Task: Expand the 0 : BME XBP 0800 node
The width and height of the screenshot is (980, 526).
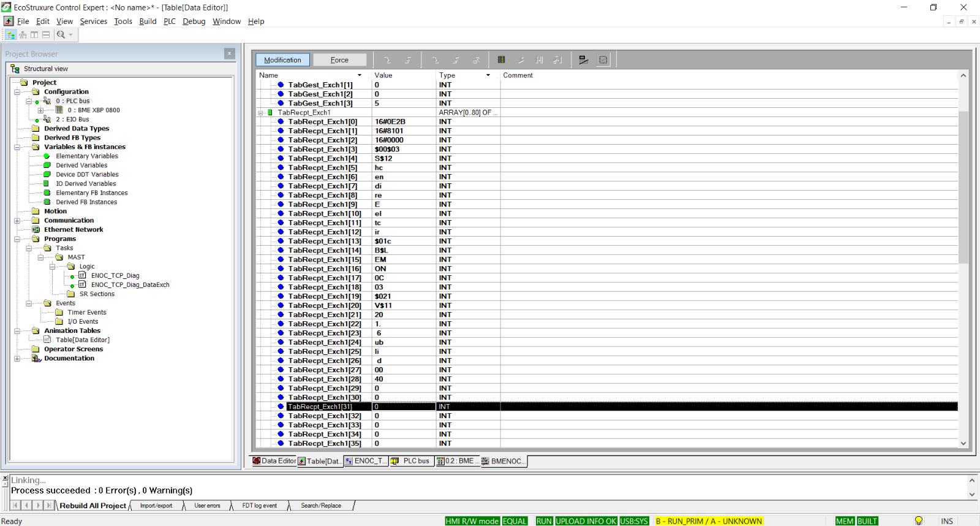Action: [40, 110]
